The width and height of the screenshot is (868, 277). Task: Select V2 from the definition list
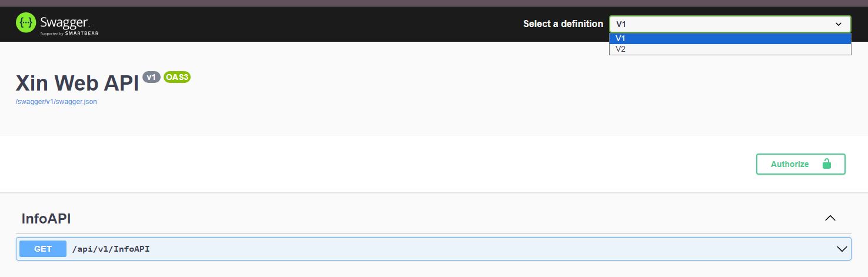[x=730, y=49]
